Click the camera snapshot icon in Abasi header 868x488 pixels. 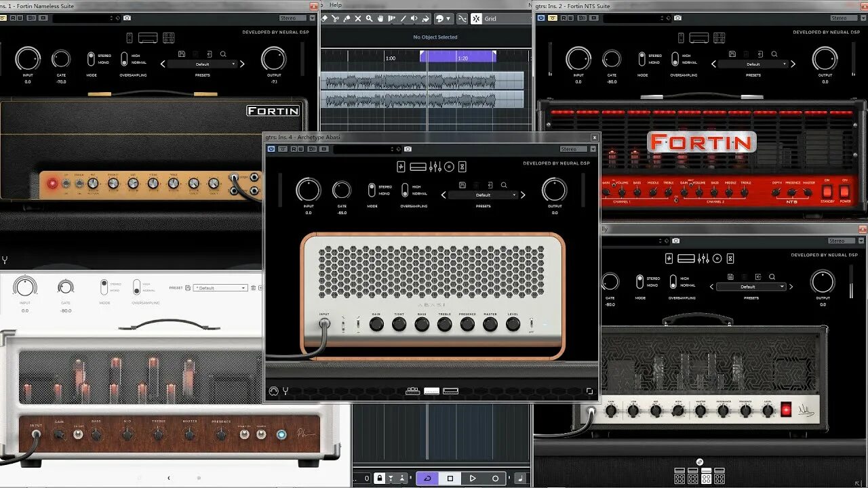pos(408,149)
